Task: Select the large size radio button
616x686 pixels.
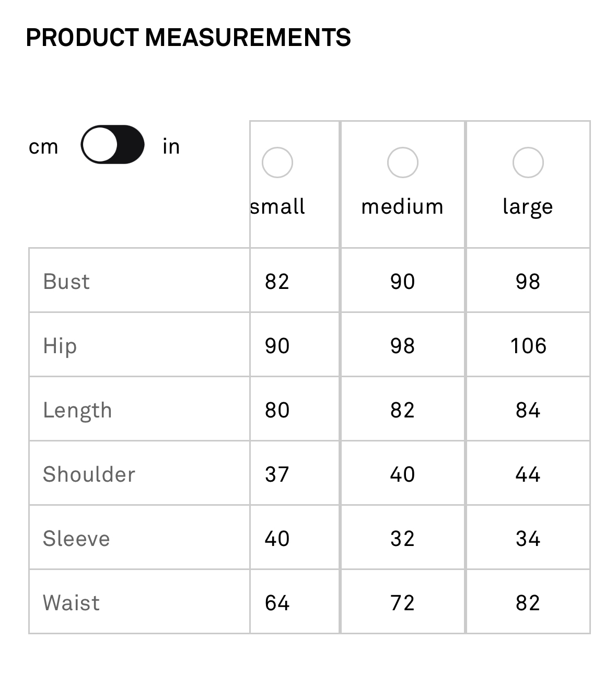Action: click(x=528, y=162)
